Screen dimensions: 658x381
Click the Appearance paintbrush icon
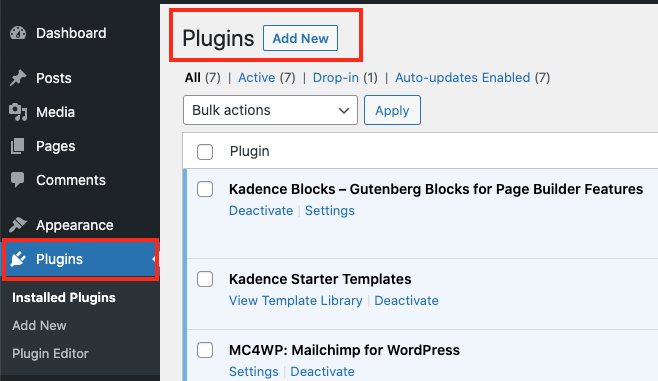tap(18, 225)
